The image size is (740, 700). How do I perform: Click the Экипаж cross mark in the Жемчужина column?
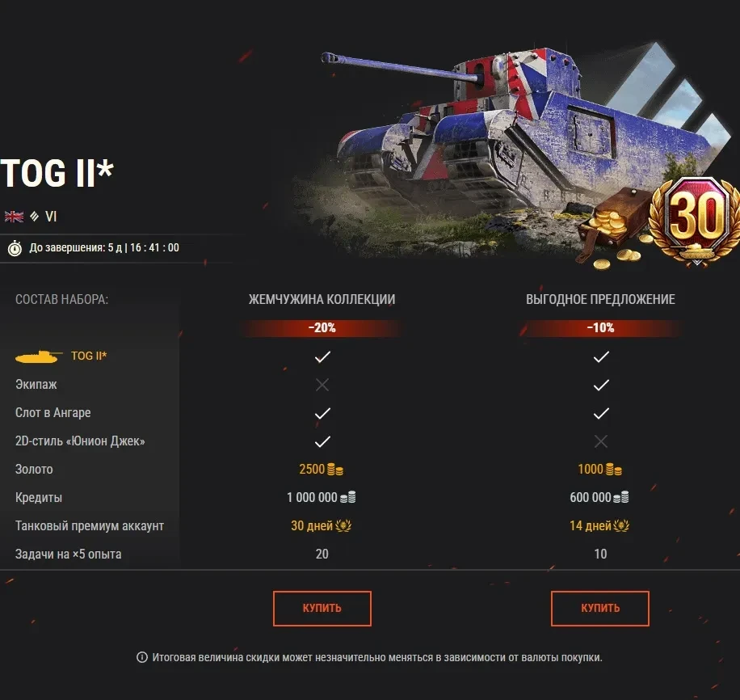click(x=322, y=385)
